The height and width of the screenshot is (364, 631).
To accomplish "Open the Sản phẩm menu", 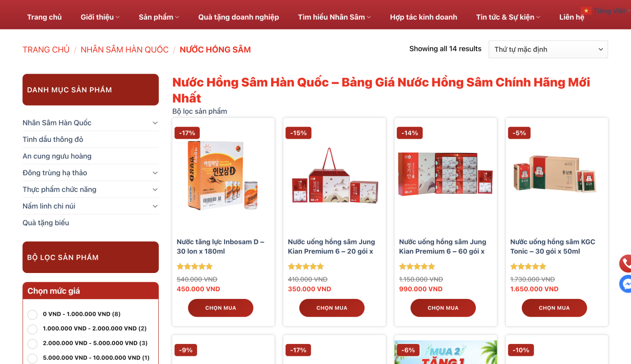I will (159, 17).
